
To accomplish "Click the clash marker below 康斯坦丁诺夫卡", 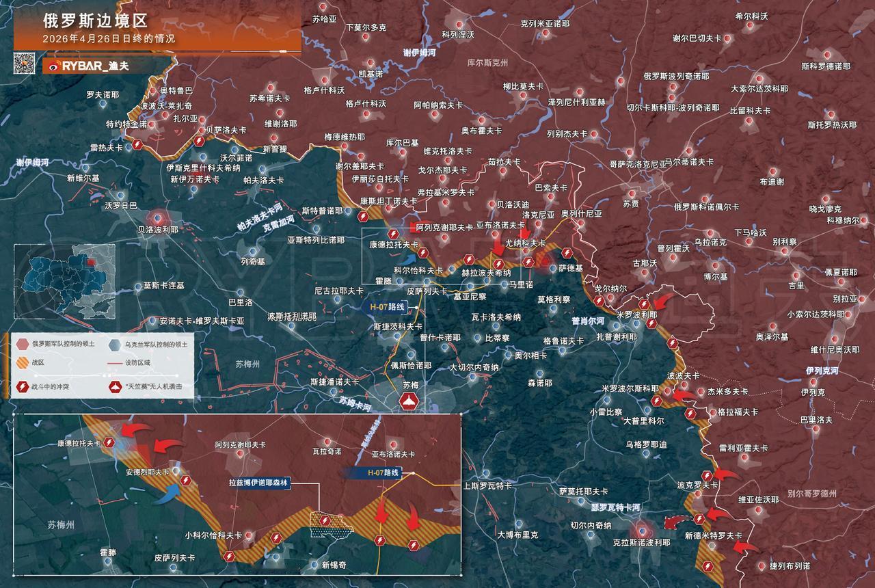I will click(363, 217).
